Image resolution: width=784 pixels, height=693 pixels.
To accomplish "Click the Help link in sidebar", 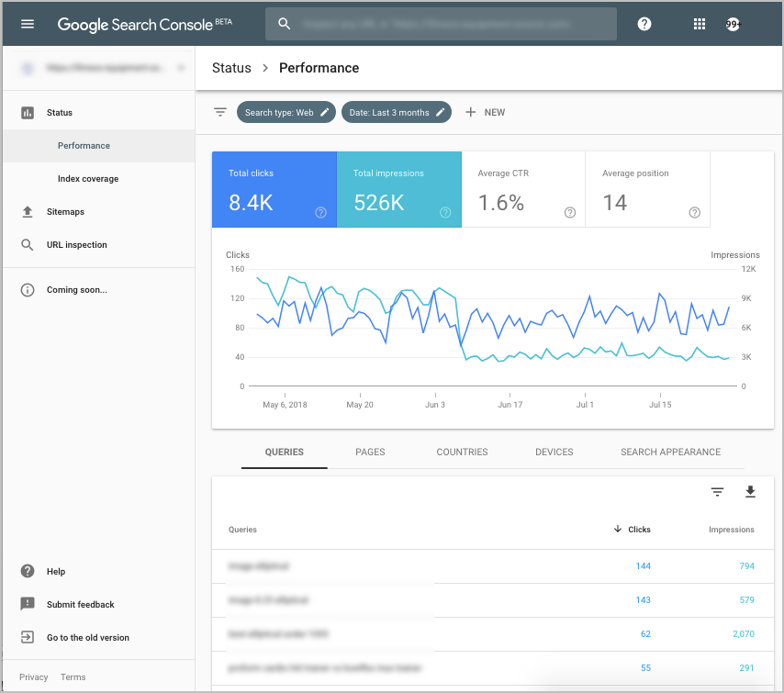I will click(x=56, y=572).
